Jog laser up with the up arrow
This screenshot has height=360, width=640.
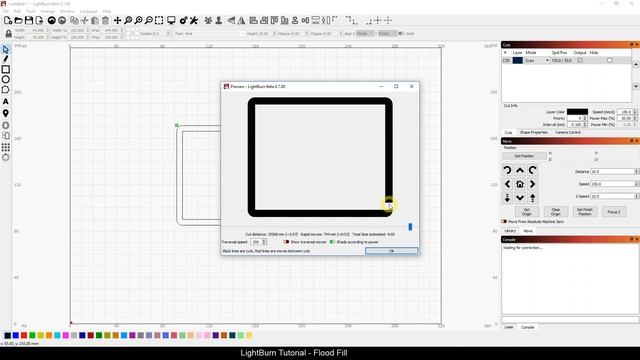[520, 170]
